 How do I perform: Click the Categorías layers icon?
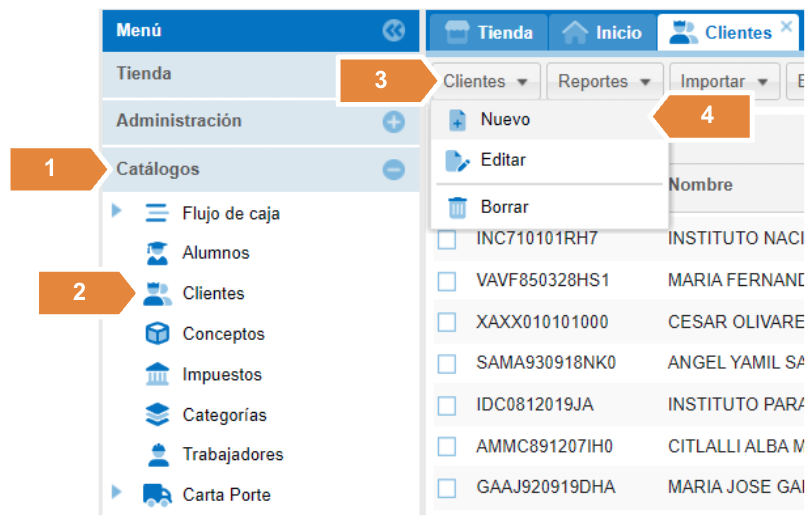tap(157, 415)
